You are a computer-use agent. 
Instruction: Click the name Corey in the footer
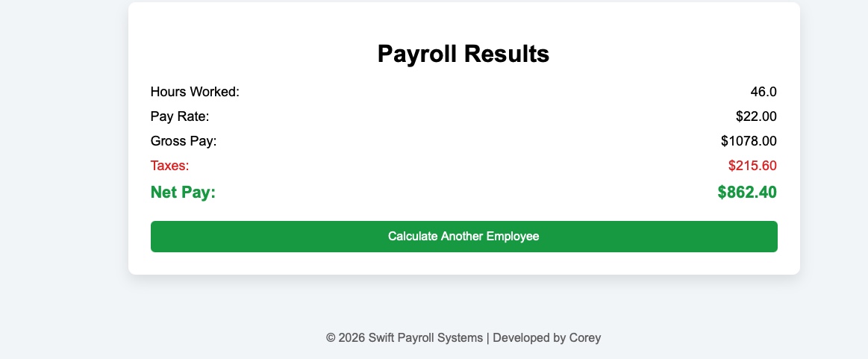(584, 338)
